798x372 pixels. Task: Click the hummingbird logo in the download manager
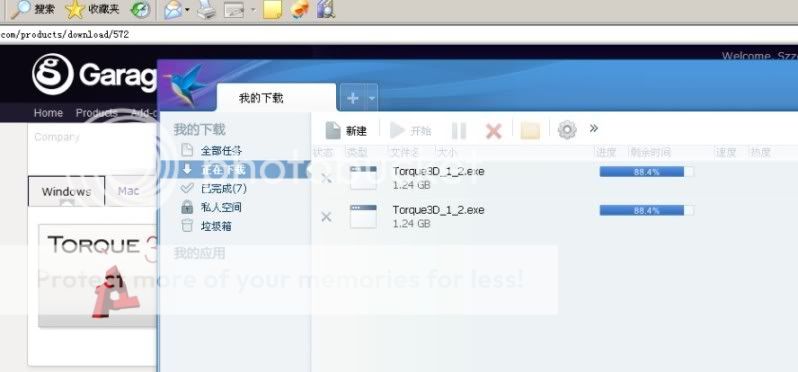[185, 84]
